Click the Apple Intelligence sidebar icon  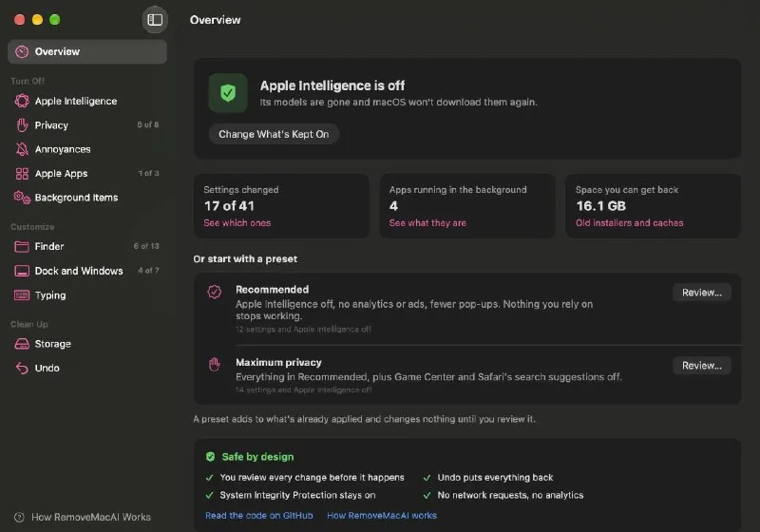click(x=22, y=101)
